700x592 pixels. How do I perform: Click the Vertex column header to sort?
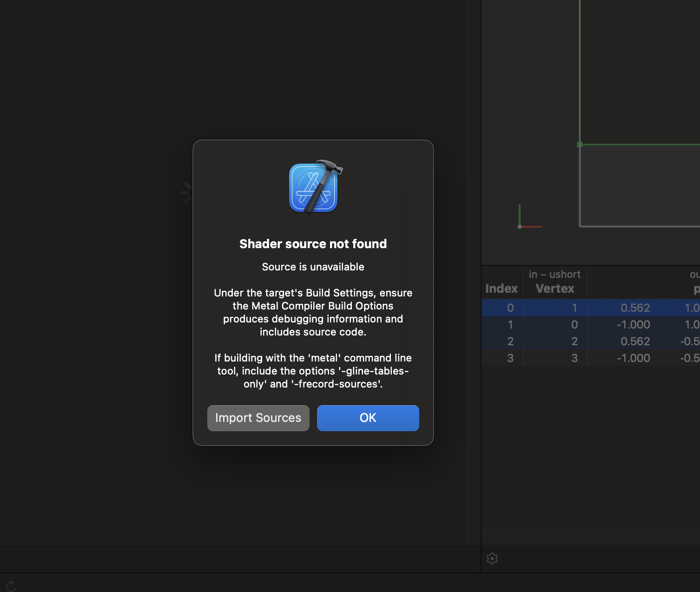click(555, 288)
